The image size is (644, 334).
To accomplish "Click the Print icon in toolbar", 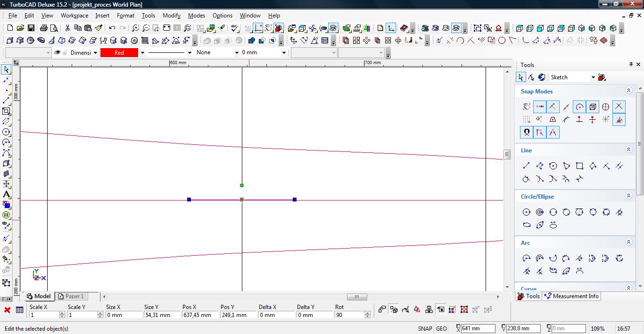I will click(x=44, y=28).
